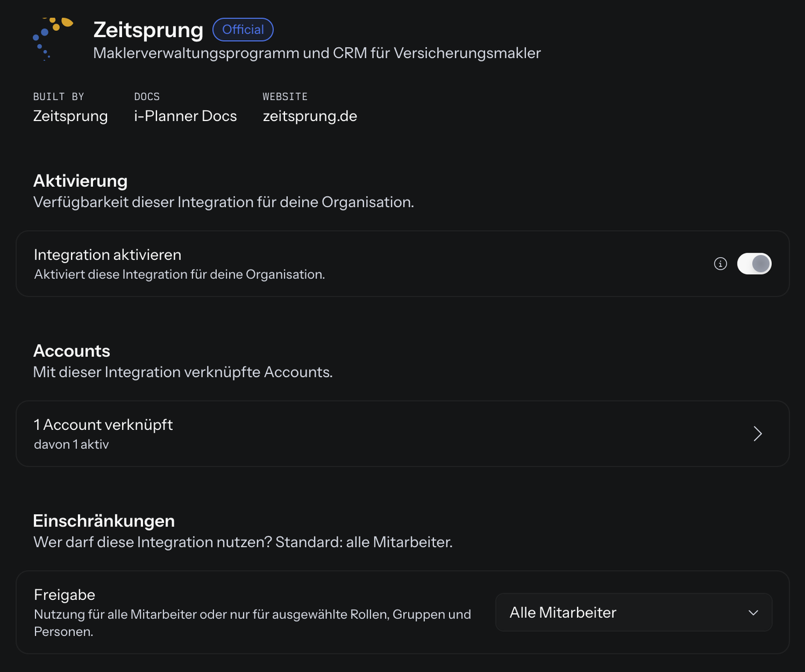Visit the zeitsprung.de website link
Image resolution: width=805 pixels, height=672 pixels.
pyautogui.click(x=310, y=116)
